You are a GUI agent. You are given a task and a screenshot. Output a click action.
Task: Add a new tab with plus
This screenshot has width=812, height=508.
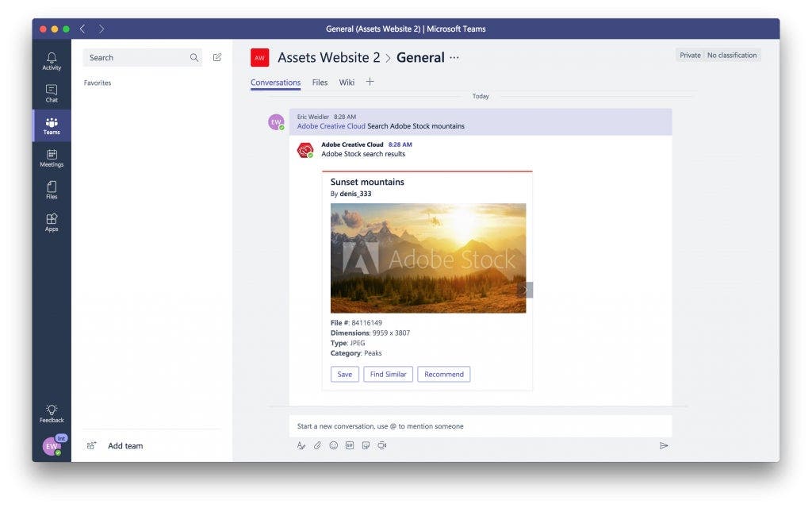(370, 82)
